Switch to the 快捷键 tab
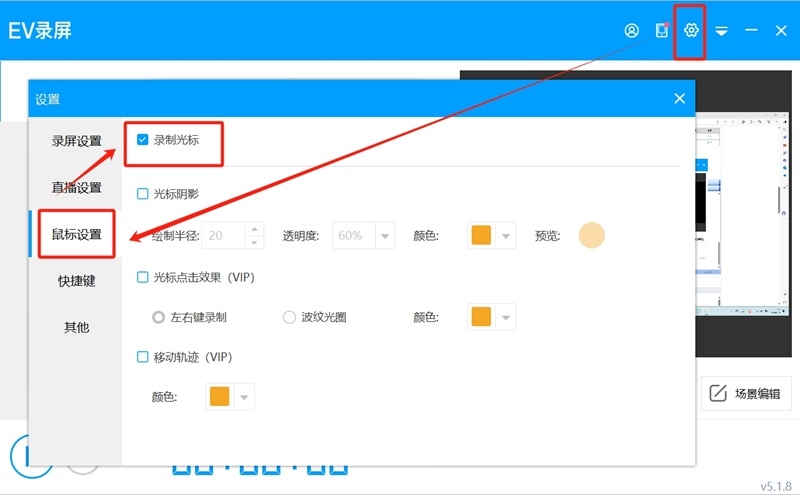This screenshot has height=495, width=800. pos(77,281)
